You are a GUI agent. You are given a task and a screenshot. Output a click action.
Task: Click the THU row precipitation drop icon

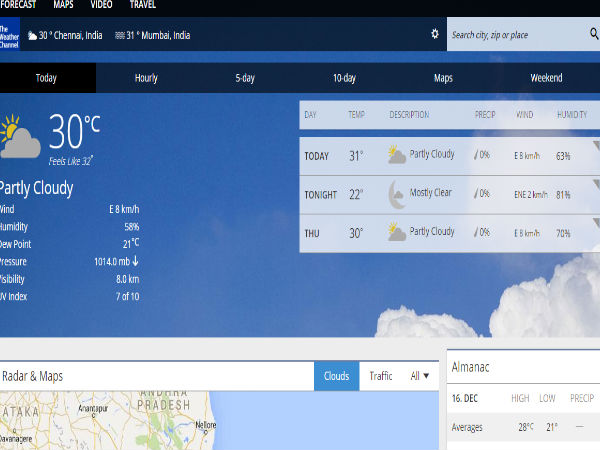tap(476, 232)
